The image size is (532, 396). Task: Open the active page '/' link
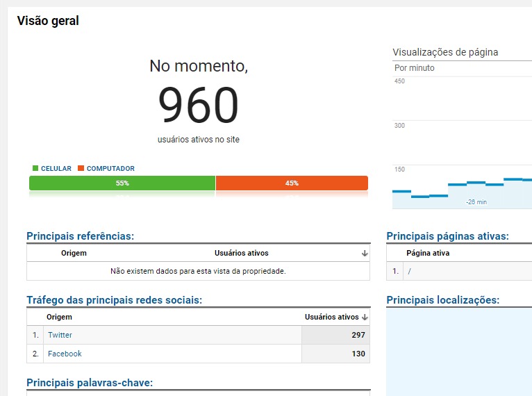410,271
